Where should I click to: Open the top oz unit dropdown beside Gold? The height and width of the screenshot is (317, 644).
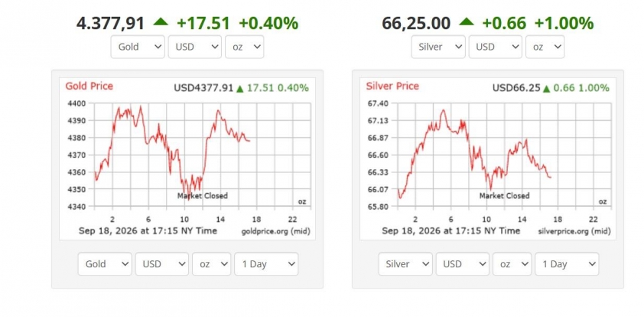pyautogui.click(x=245, y=47)
